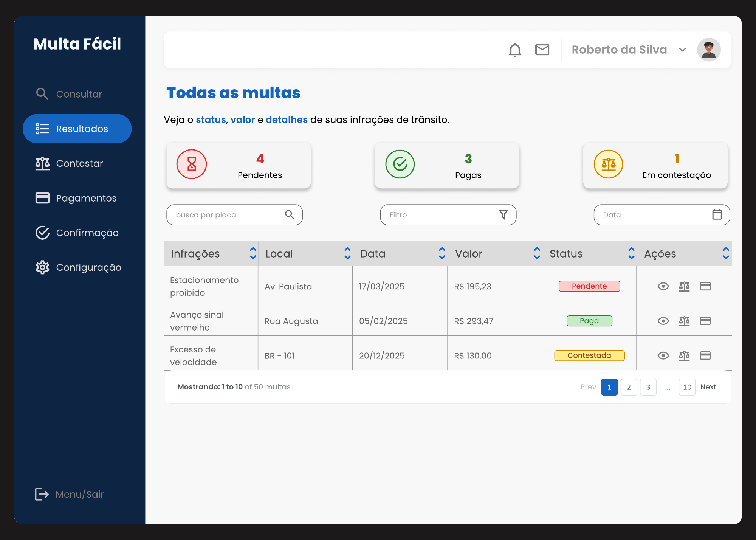Image resolution: width=756 pixels, height=540 pixels.
Task: Click the Contestar scales icon in sidebar
Action: (42, 163)
